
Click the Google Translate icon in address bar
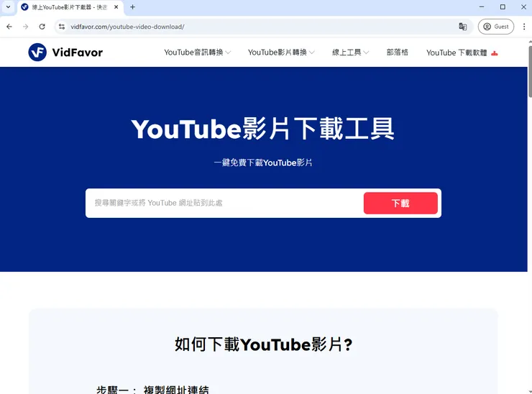tap(462, 27)
